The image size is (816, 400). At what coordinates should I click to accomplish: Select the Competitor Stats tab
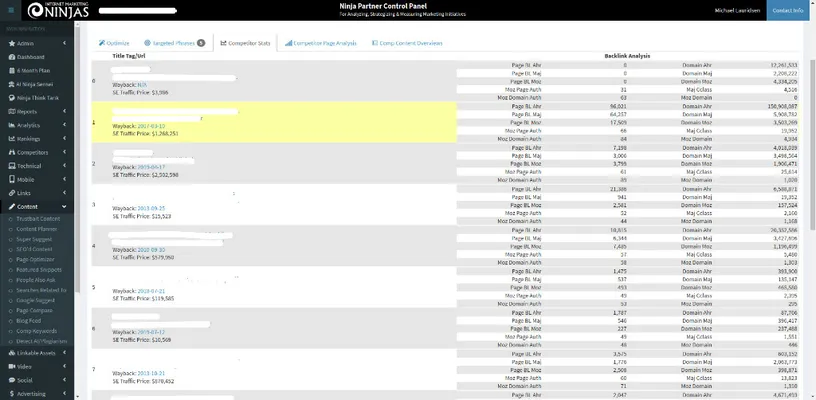click(x=245, y=43)
